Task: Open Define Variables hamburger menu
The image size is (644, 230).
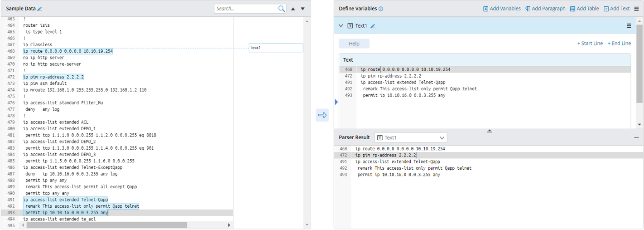Action: pos(636,9)
